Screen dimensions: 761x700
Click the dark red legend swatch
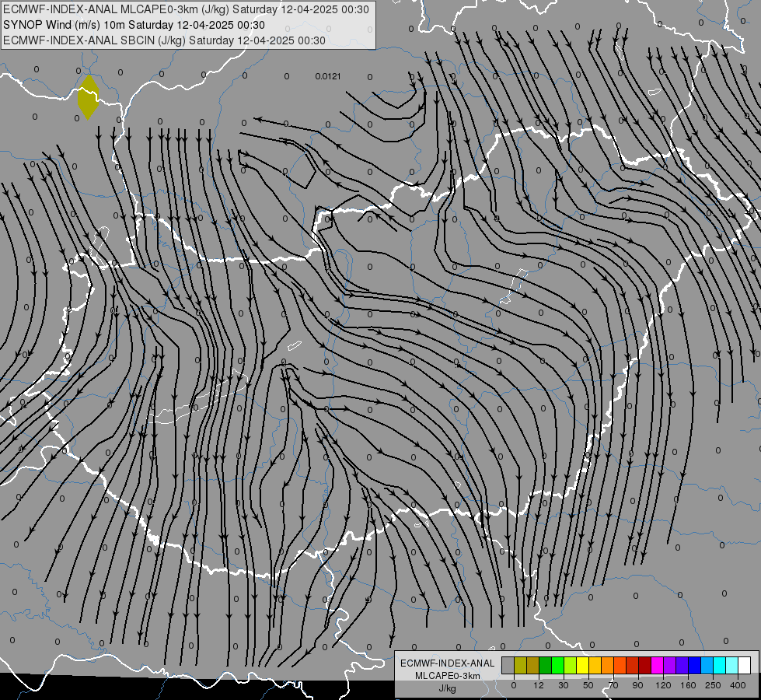tap(645, 665)
